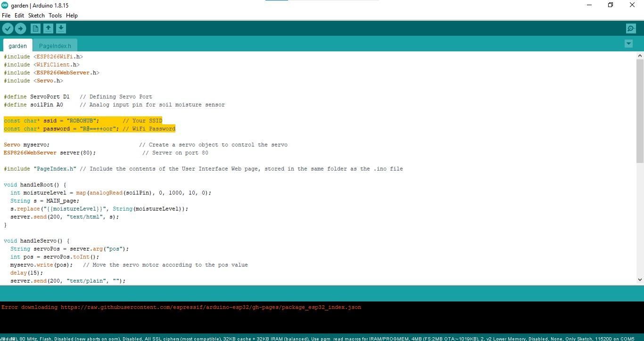Select the garden tab
The height and width of the screenshot is (341, 644).
[17, 46]
